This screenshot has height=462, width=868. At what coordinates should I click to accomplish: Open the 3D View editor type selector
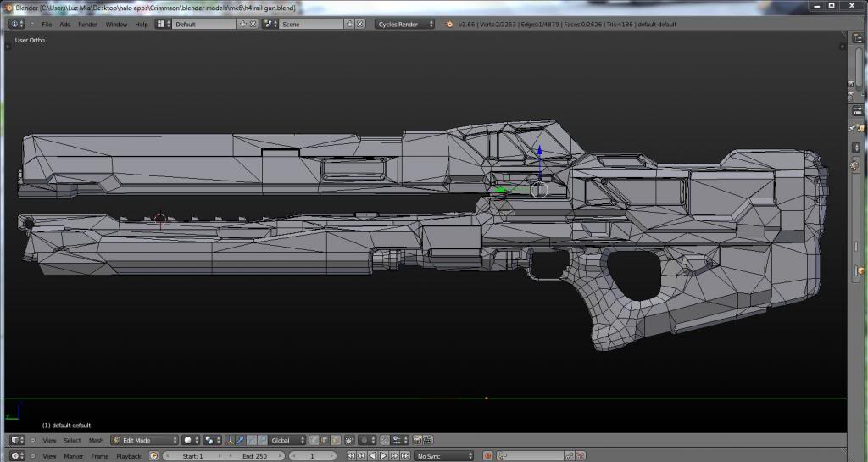(x=18, y=441)
